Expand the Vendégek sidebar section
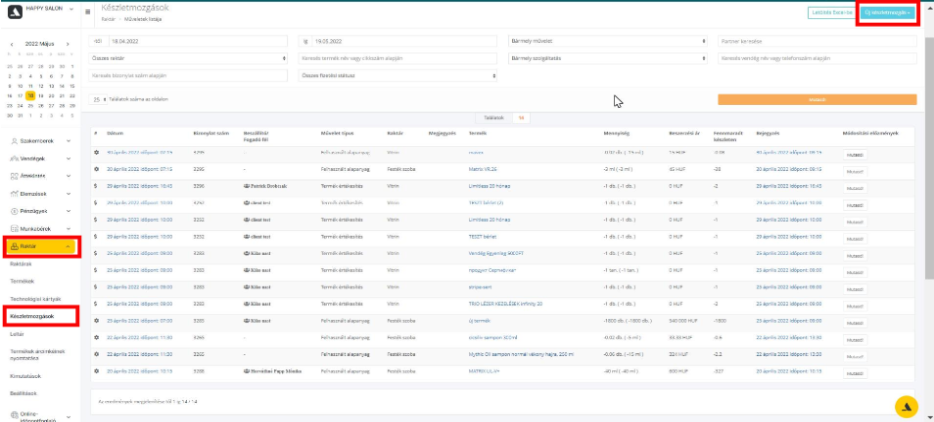The height and width of the screenshot is (422, 934). click(69, 159)
